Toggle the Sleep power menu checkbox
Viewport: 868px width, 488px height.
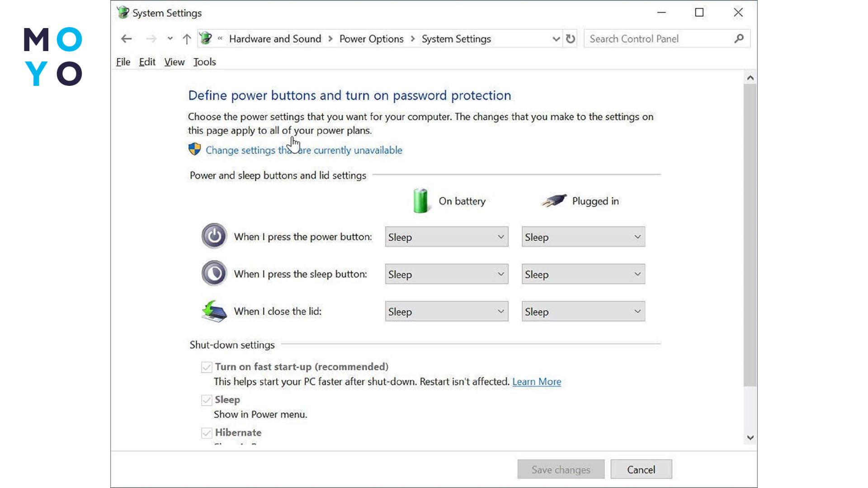(x=207, y=400)
